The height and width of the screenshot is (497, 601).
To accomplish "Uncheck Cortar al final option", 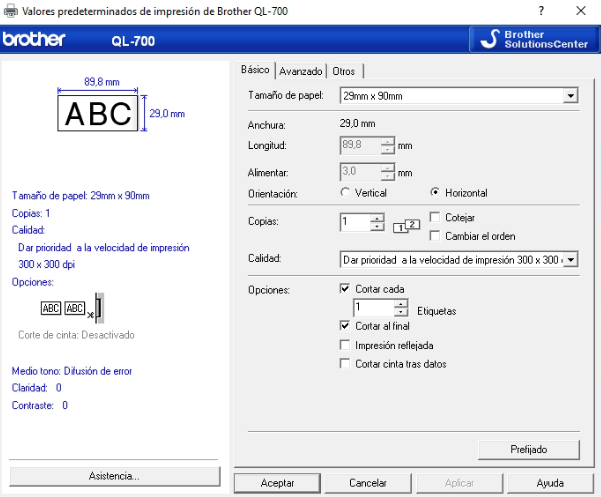I will [x=345, y=326].
